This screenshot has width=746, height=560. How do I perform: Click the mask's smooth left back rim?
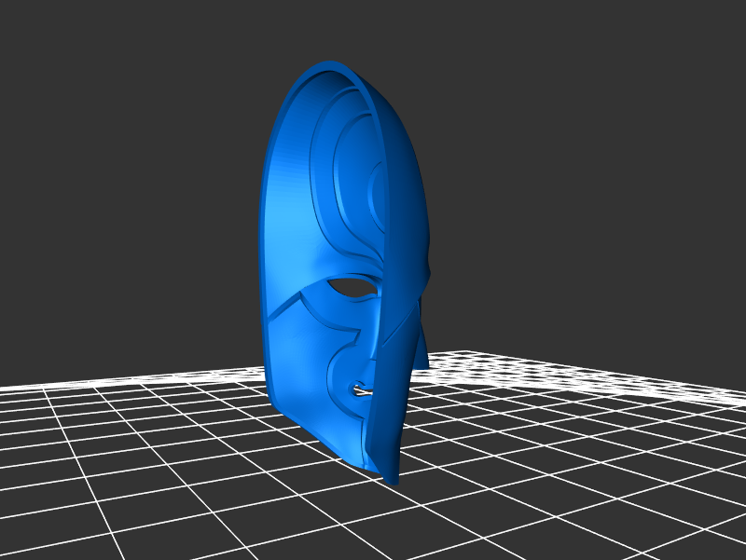[x=265, y=233]
